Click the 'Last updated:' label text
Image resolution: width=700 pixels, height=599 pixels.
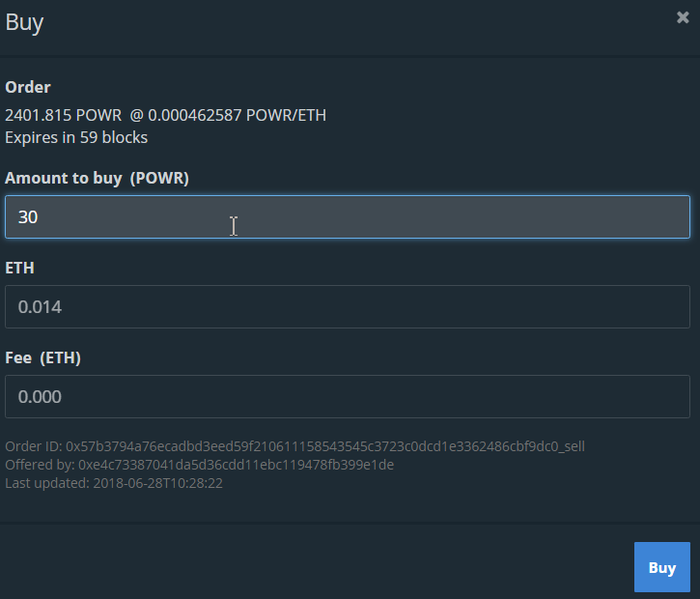pyautogui.click(x=46, y=483)
